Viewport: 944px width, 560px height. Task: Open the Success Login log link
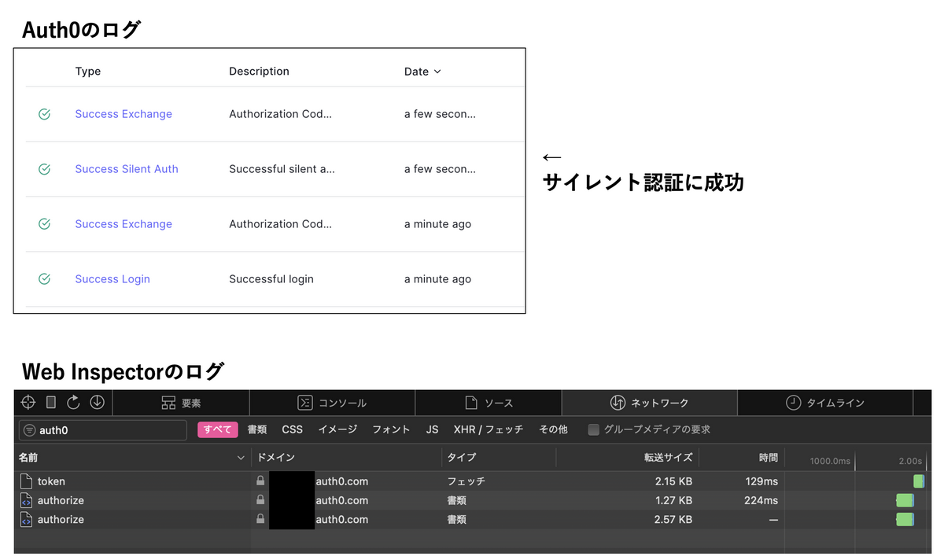(x=112, y=279)
